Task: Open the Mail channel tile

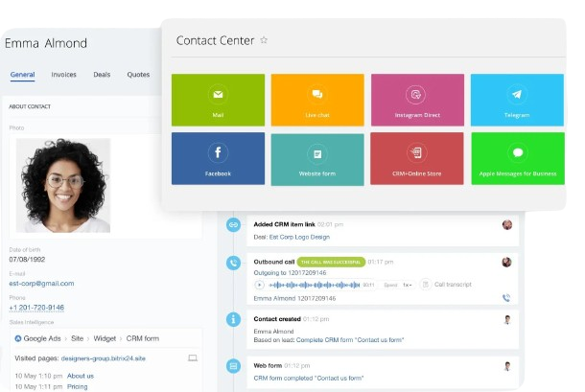Action: (x=218, y=100)
